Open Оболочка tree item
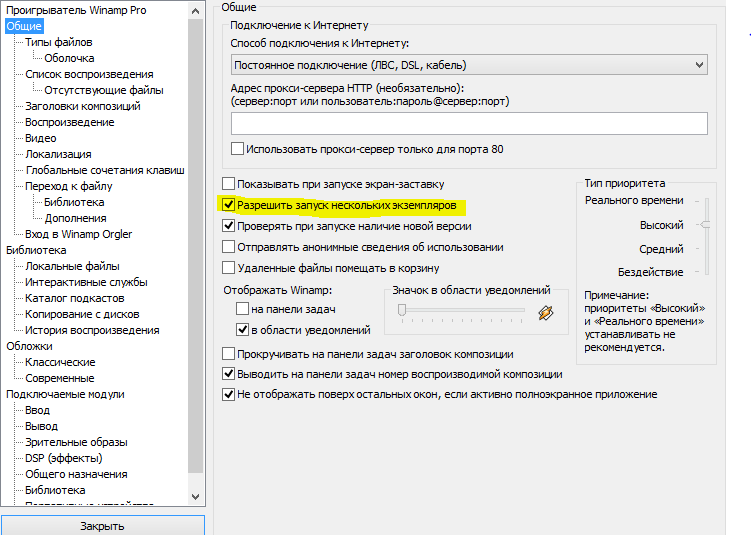Image resolution: width=751 pixels, height=535 pixels. 69,58
